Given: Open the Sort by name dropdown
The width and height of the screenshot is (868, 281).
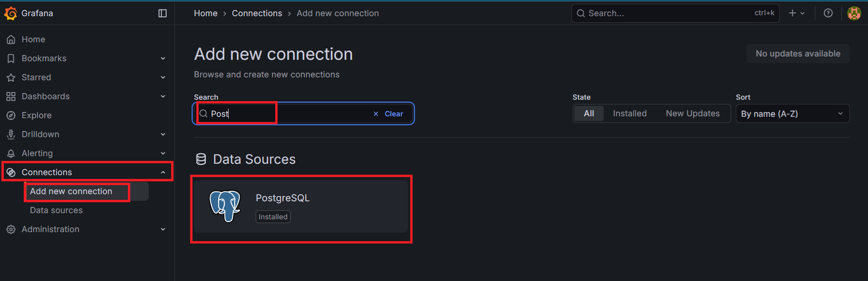Looking at the screenshot, I should click(792, 114).
